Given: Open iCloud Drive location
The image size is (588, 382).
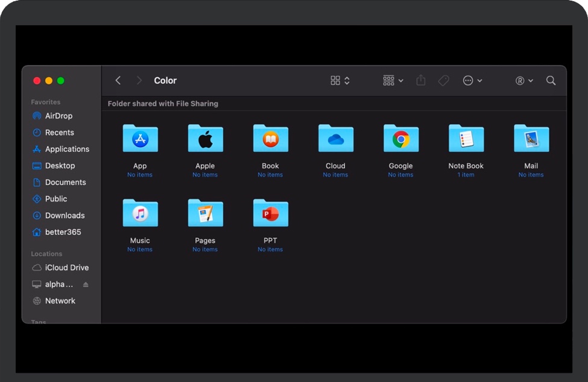Looking at the screenshot, I should [x=66, y=268].
